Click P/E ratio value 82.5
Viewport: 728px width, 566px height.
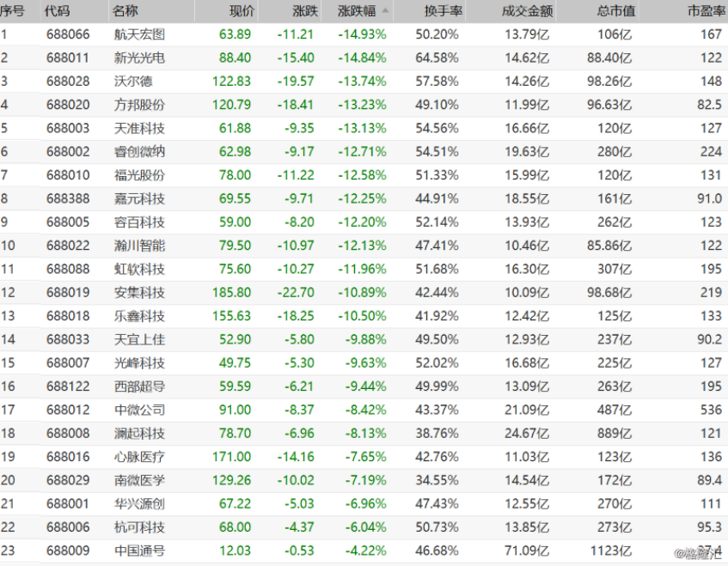[x=709, y=105]
